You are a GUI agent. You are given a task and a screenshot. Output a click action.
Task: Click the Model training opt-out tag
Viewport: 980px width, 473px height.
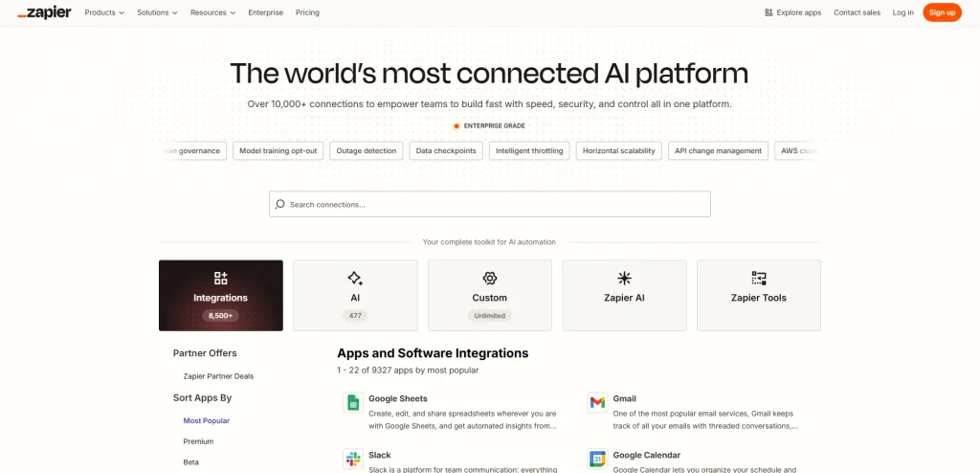[x=278, y=150]
